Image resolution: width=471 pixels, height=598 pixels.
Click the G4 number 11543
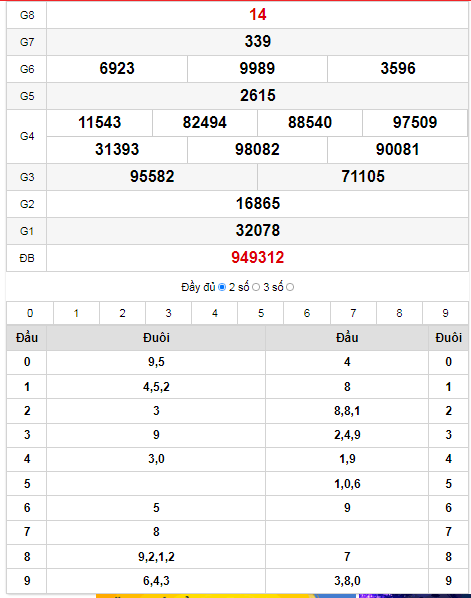coord(100,122)
